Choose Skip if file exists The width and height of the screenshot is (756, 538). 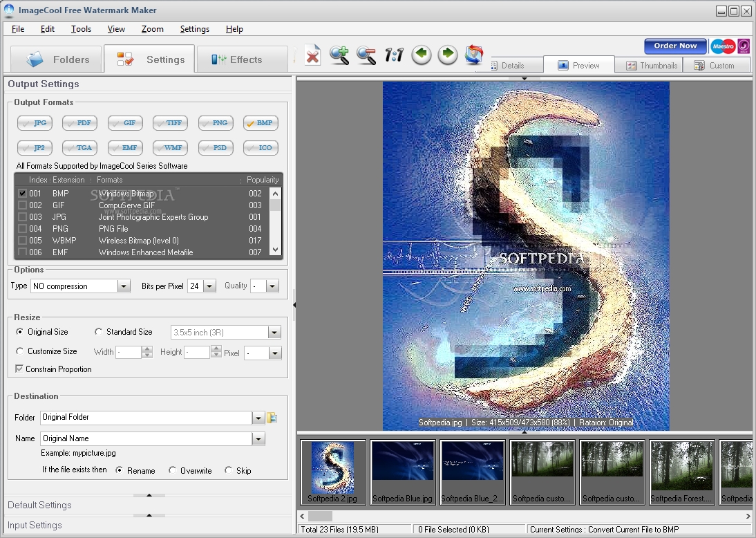[228, 470]
